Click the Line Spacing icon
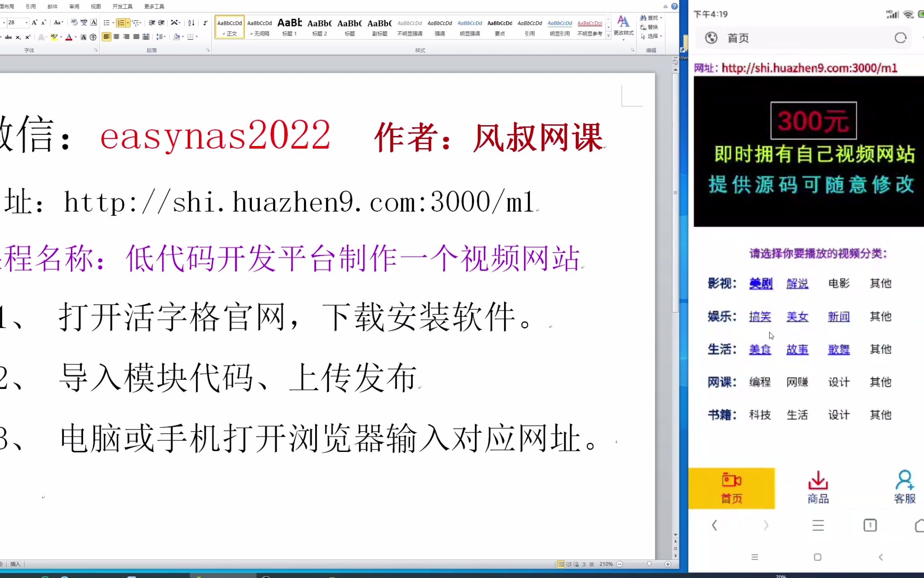This screenshot has height=578, width=924. [x=159, y=37]
